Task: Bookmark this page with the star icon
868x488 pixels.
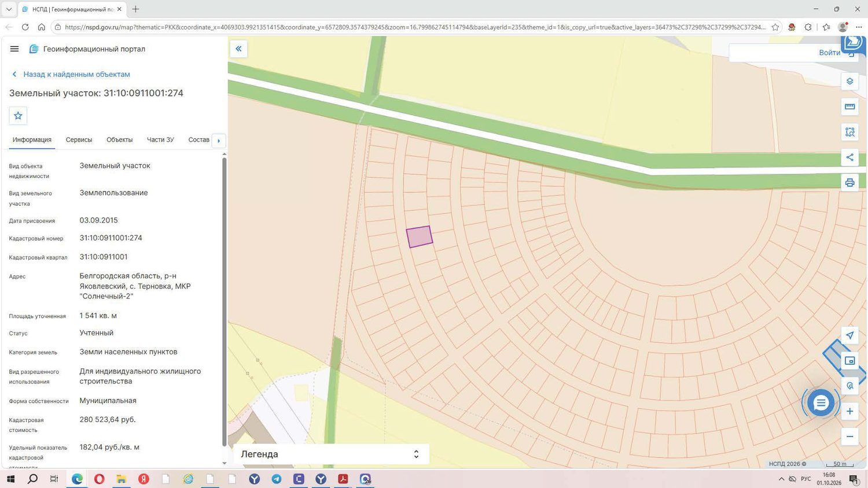Action: [775, 27]
